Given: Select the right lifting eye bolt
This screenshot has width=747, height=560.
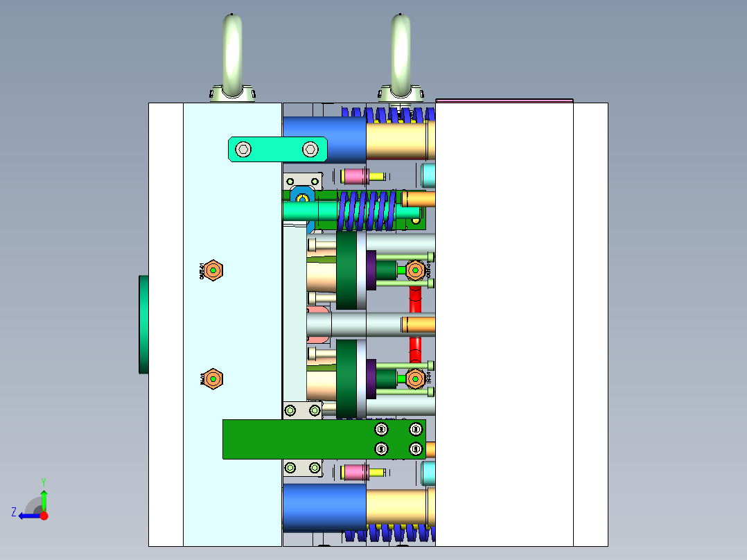Looking at the screenshot, I should click(401, 56).
